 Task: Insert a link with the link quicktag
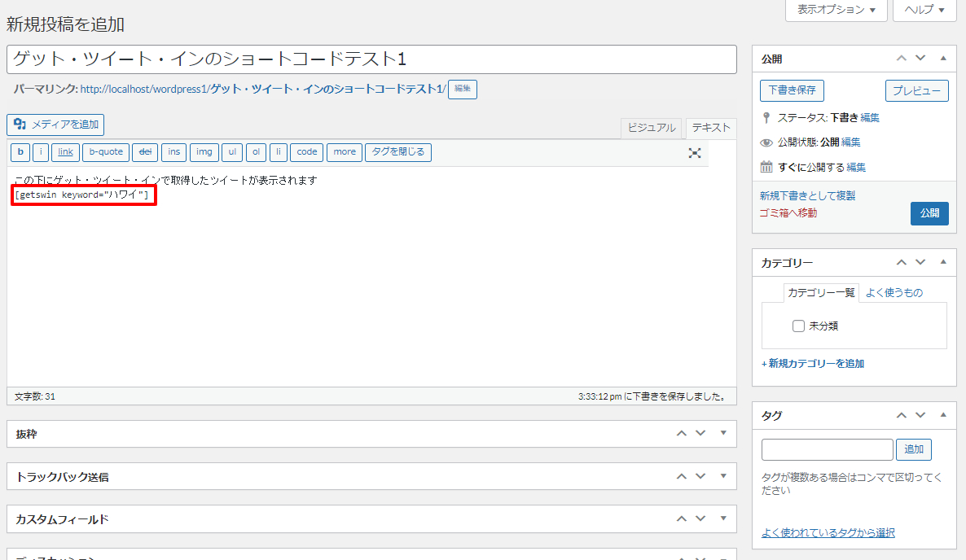click(65, 152)
